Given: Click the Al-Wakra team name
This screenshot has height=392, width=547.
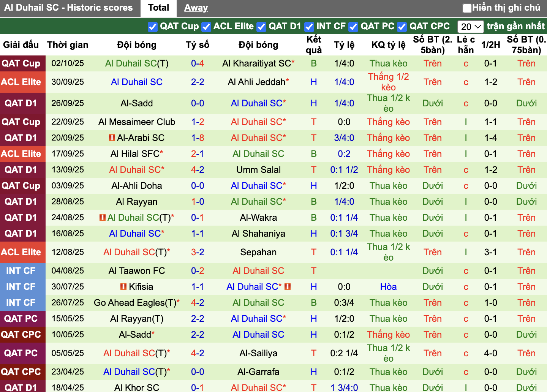Looking at the screenshot, I should click(x=258, y=218).
